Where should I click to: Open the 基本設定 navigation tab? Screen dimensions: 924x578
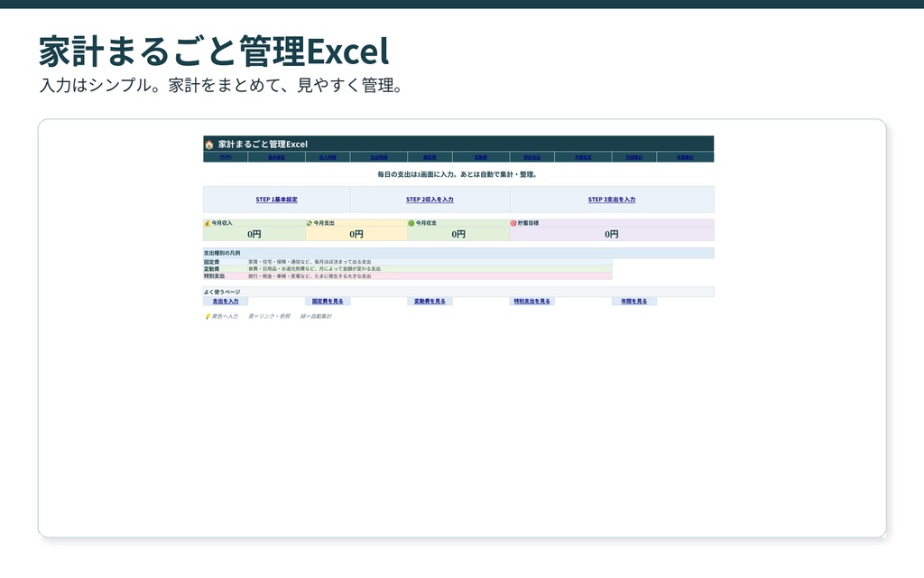(x=276, y=157)
